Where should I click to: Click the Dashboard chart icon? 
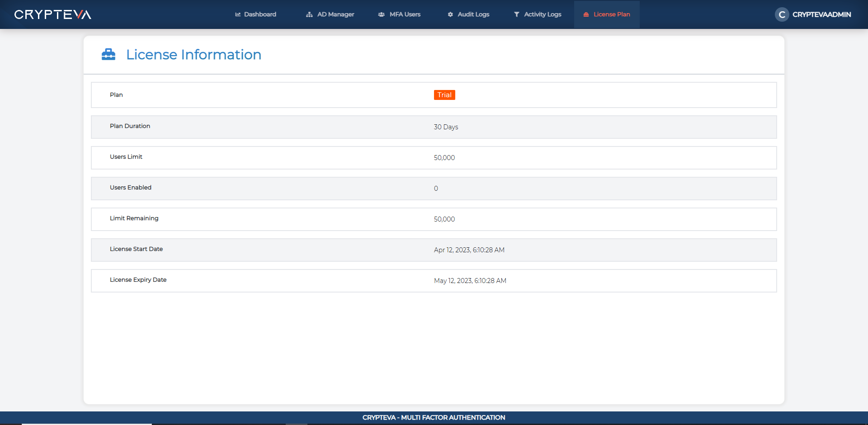tap(238, 14)
